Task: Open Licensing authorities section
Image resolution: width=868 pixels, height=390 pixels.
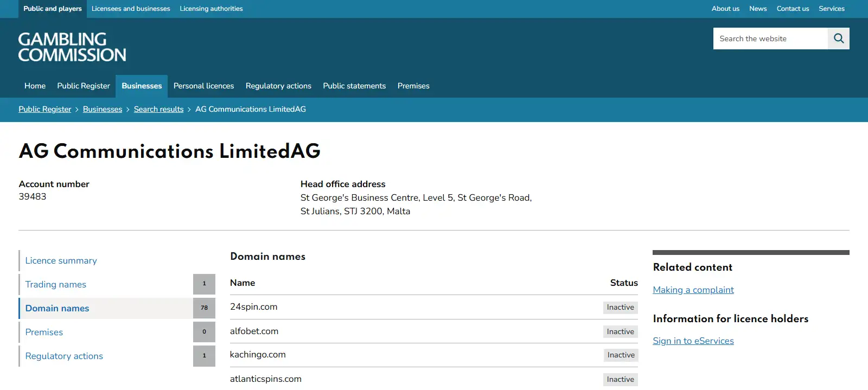Action: pos(211,9)
